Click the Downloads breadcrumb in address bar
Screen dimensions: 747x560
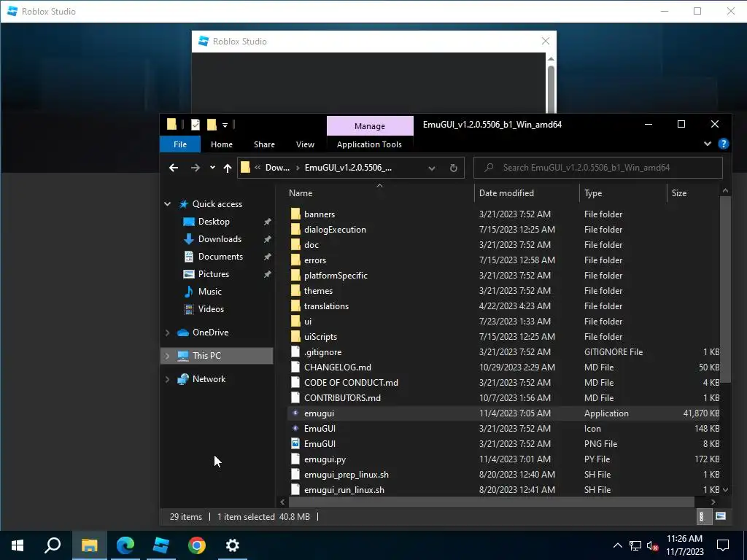pyautogui.click(x=277, y=168)
